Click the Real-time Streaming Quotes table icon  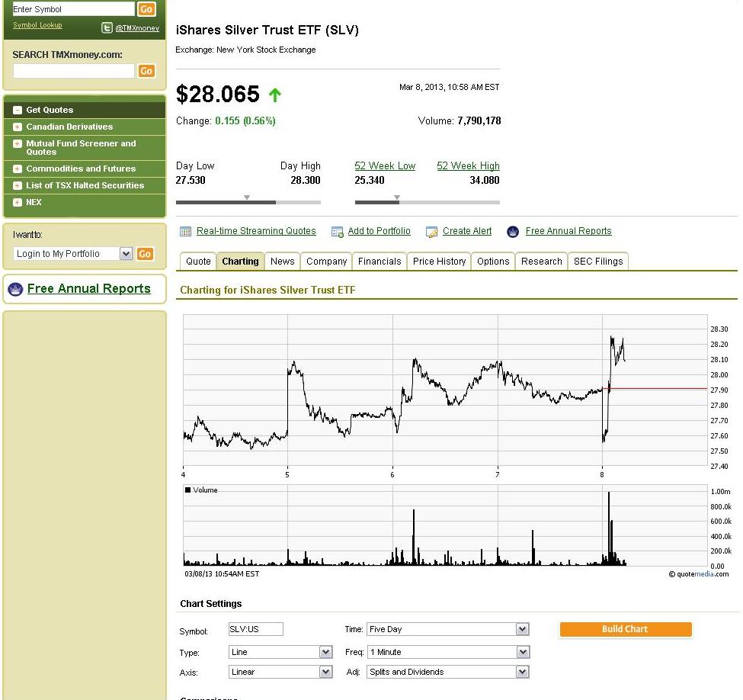point(185,232)
